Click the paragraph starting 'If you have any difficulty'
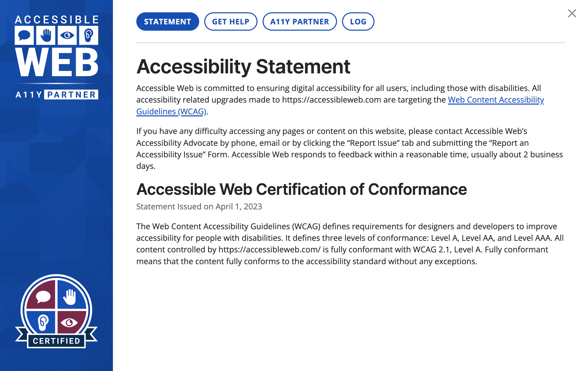 coord(350,149)
